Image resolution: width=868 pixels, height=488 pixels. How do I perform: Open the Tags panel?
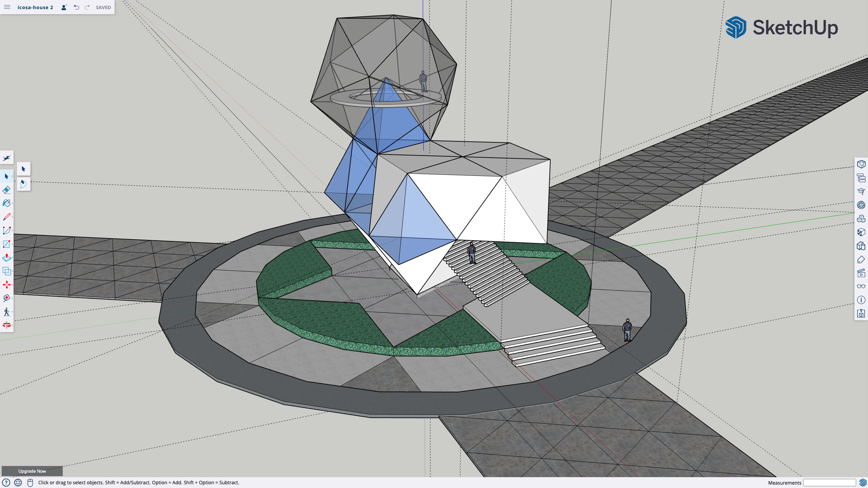[x=861, y=259]
